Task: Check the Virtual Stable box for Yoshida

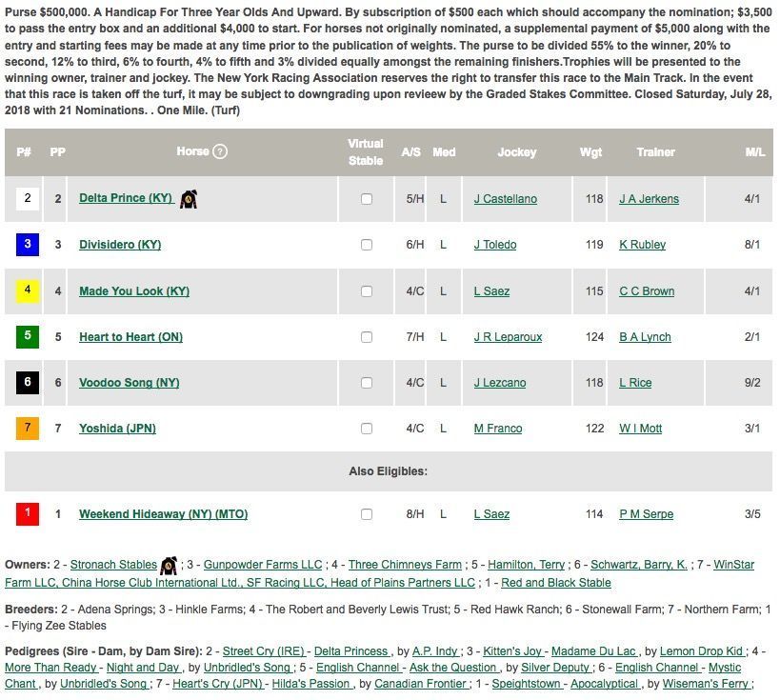Action: [x=367, y=429]
